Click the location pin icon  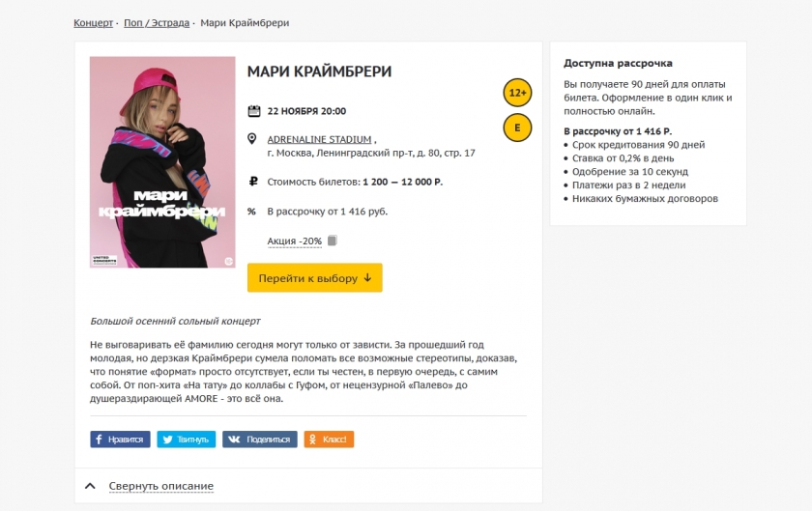coord(253,139)
